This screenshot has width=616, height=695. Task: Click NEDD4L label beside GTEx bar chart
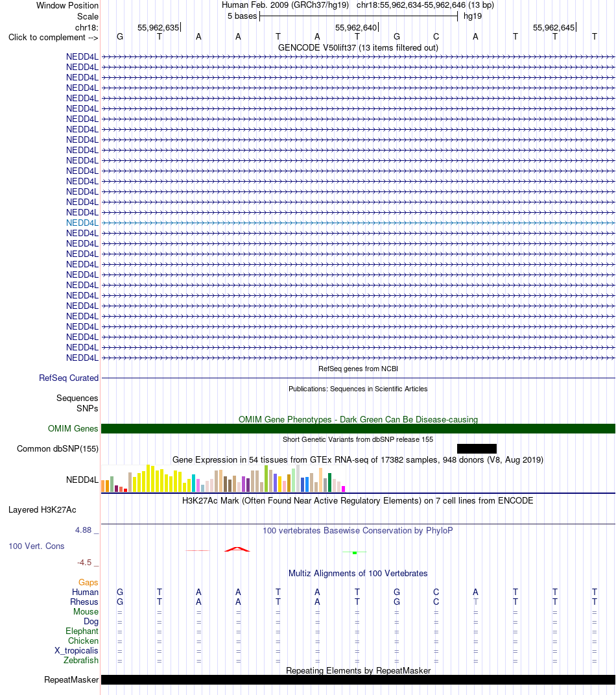coord(82,480)
